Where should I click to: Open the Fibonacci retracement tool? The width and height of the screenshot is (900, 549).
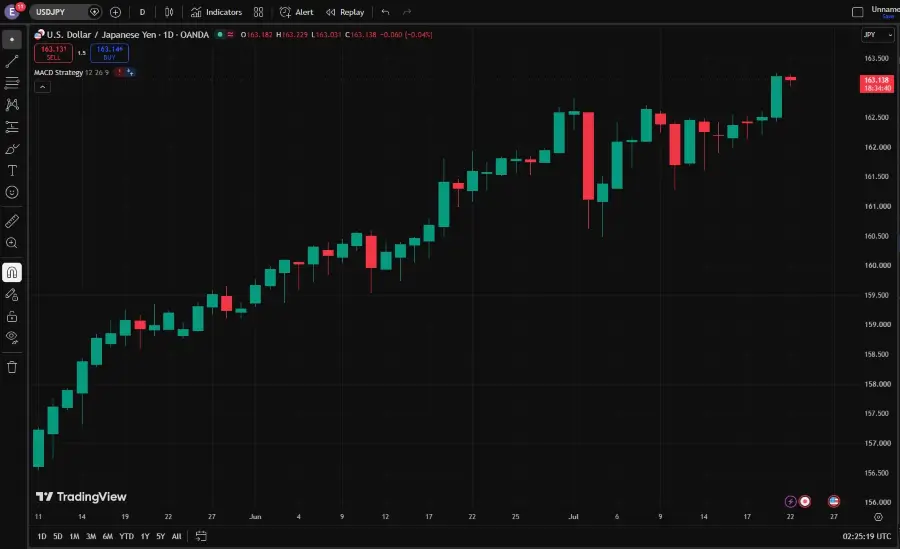(x=12, y=83)
